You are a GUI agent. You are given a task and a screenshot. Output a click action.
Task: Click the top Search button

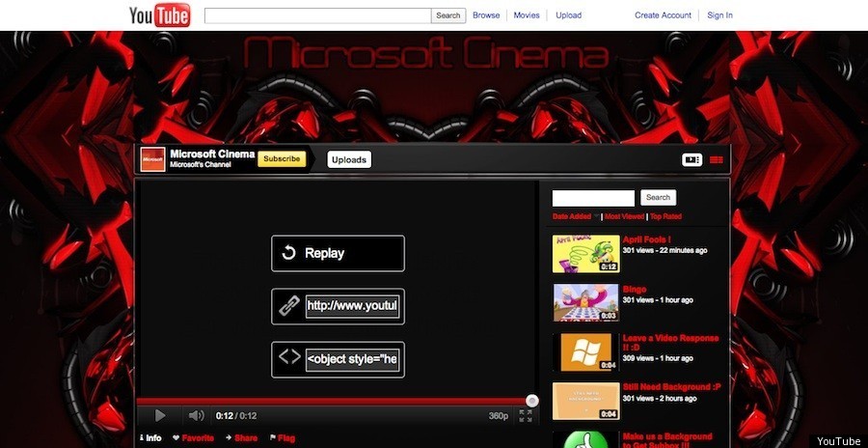pyautogui.click(x=448, y=15)
